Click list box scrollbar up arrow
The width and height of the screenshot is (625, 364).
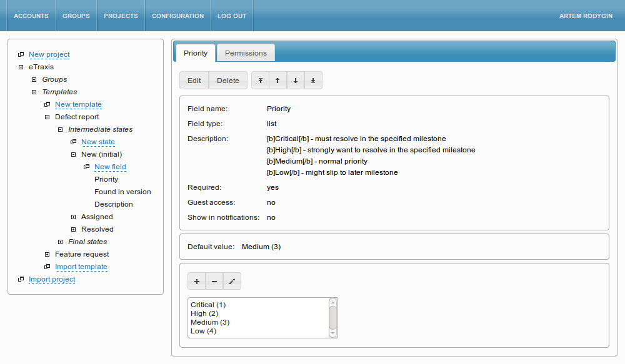click(333, 303)
